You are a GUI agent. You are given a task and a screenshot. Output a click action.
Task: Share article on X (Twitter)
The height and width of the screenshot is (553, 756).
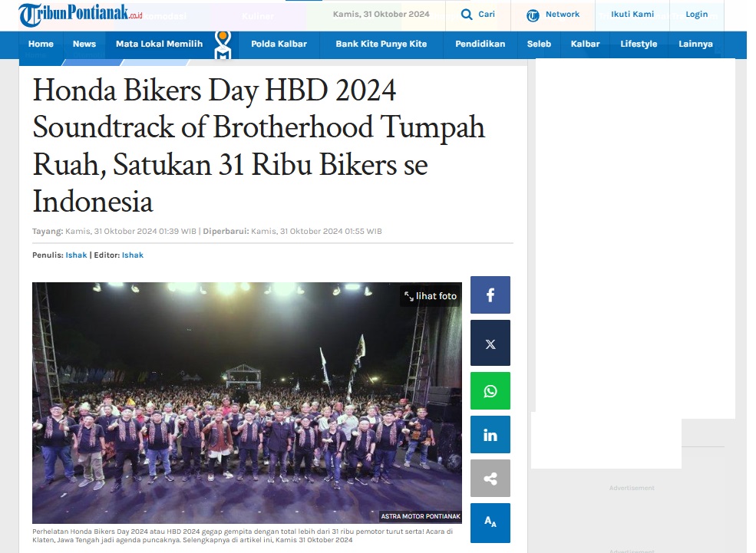click(x=490, y=343)
